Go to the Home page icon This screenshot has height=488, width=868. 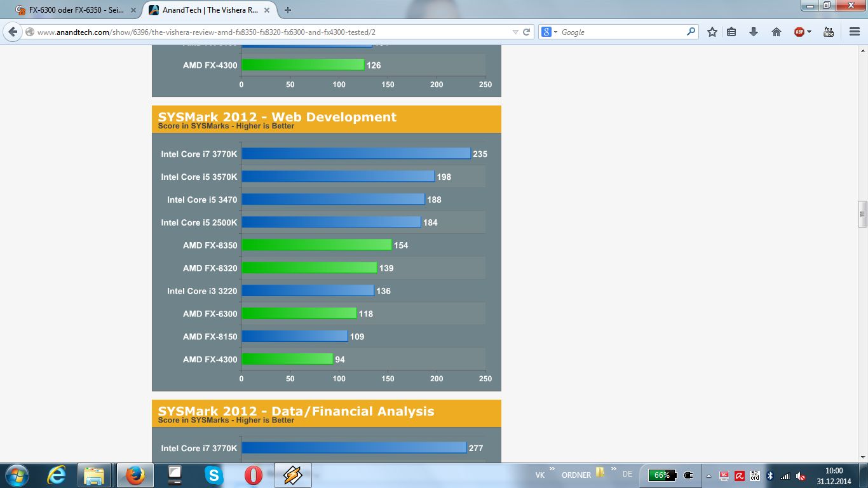pos(776,32)
